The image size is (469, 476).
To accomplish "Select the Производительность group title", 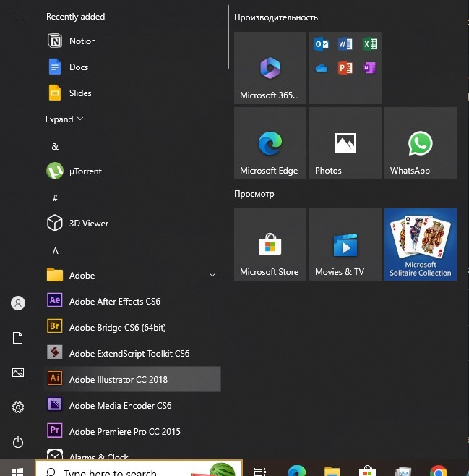I will (276, 17).
